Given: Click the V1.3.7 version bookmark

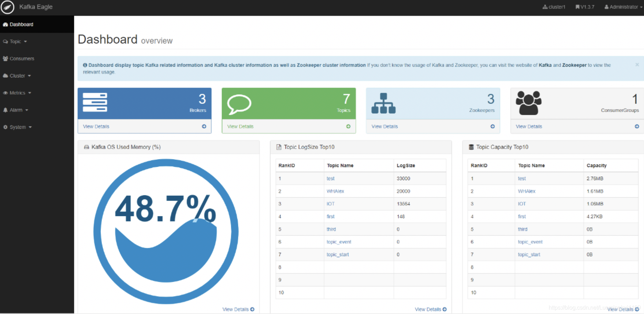Looking at the screenshot, I should (585, 7).
